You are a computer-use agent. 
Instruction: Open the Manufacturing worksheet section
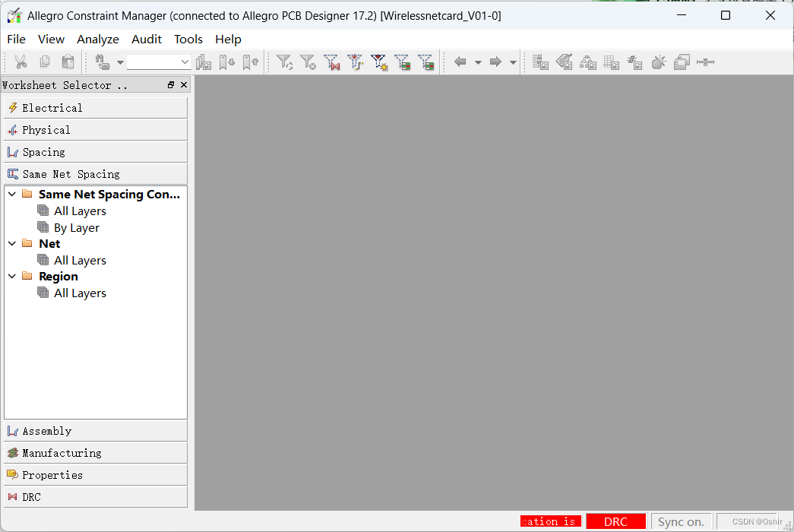tap(95, 453)
